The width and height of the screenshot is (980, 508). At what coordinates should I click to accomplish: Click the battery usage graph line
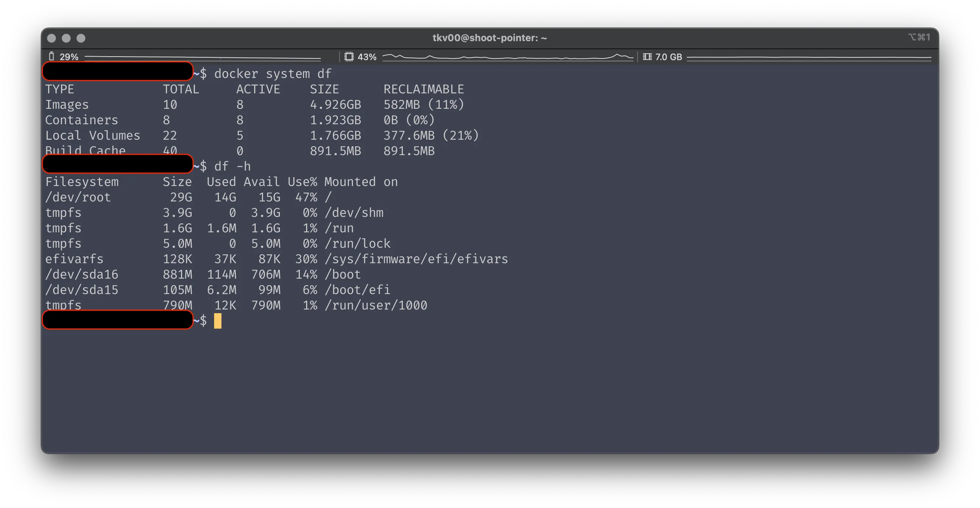point(202,57)
